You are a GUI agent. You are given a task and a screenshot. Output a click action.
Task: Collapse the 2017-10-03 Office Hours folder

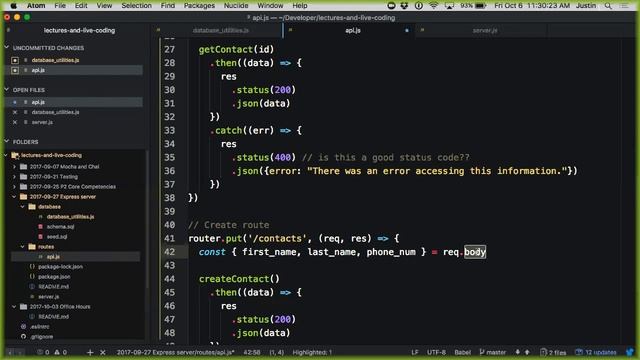pyautogui.click(x=15, y=307)
